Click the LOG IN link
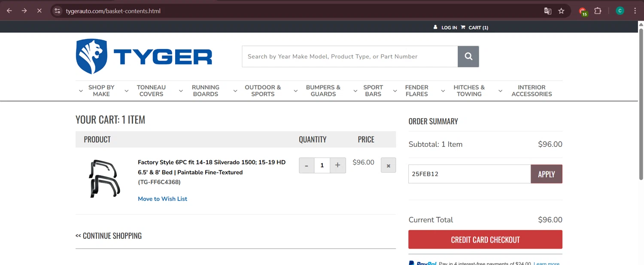Screen dimensions: 644x265 pyautogui.click(x=449, y=27)
